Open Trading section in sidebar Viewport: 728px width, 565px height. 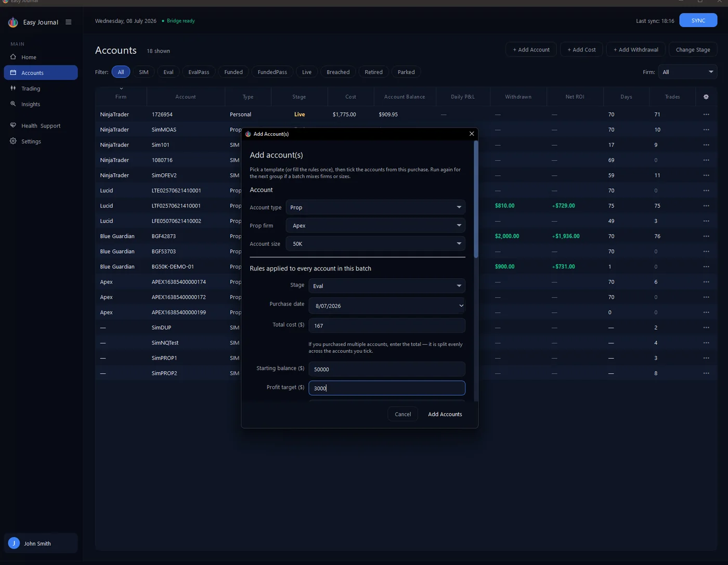41,88
